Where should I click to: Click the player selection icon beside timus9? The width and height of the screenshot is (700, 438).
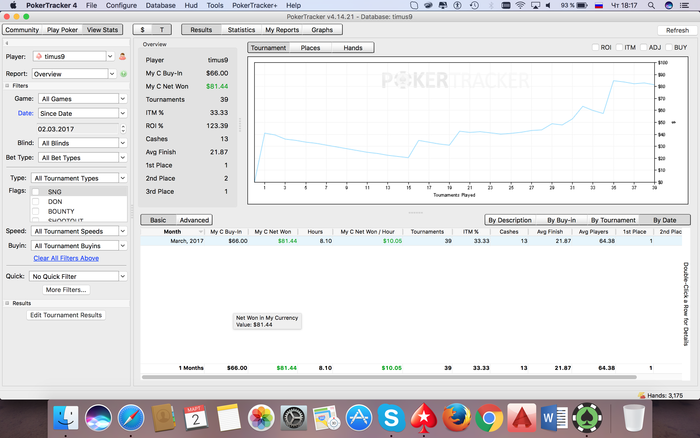[122, 57]
